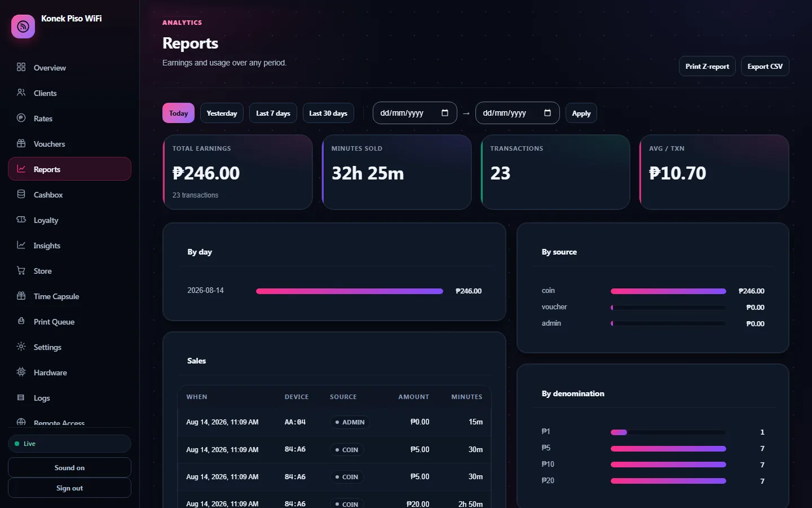Click the coin earnings progress bar

[668, 291]
